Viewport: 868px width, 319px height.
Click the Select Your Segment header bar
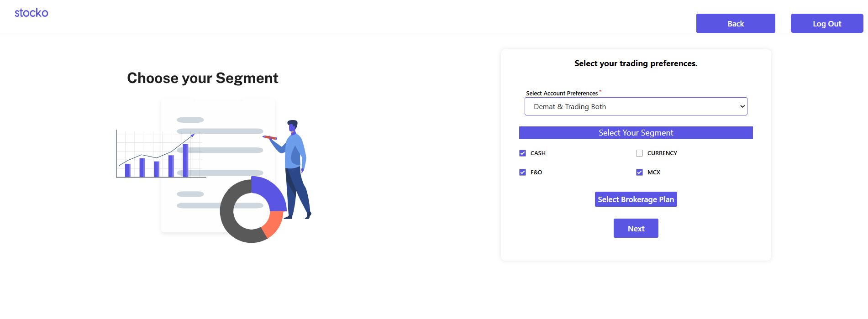[x=636, y=133]
